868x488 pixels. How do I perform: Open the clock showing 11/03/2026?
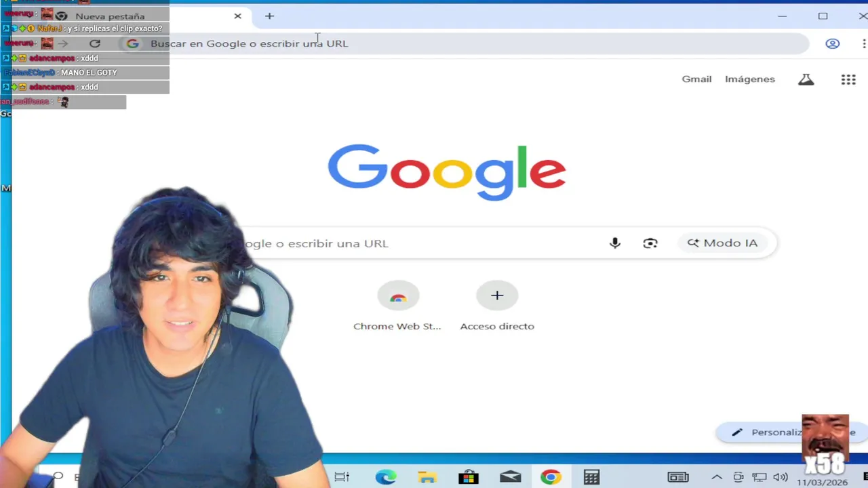822,482
